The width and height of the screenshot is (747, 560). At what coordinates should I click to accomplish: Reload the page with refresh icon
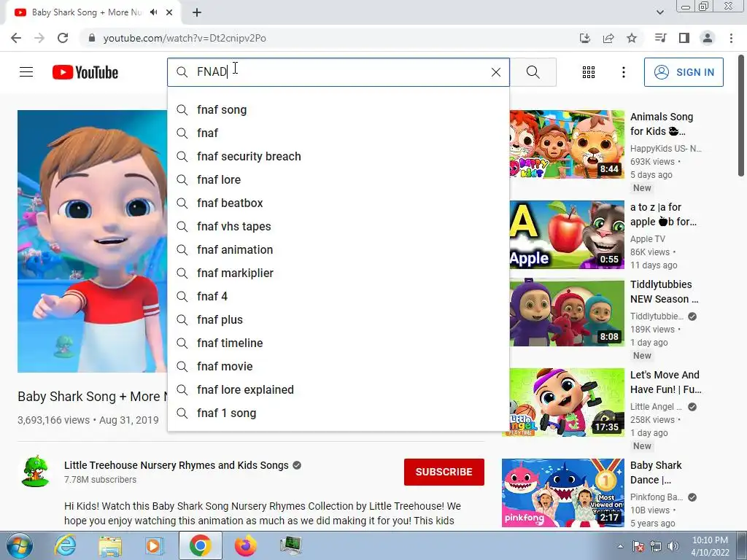click(x=63, y=38)
